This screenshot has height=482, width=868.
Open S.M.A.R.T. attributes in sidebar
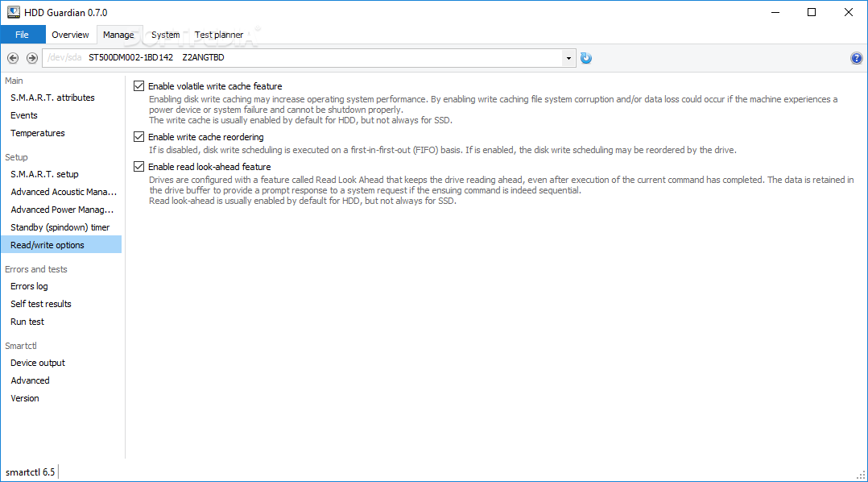click(52, 98)
